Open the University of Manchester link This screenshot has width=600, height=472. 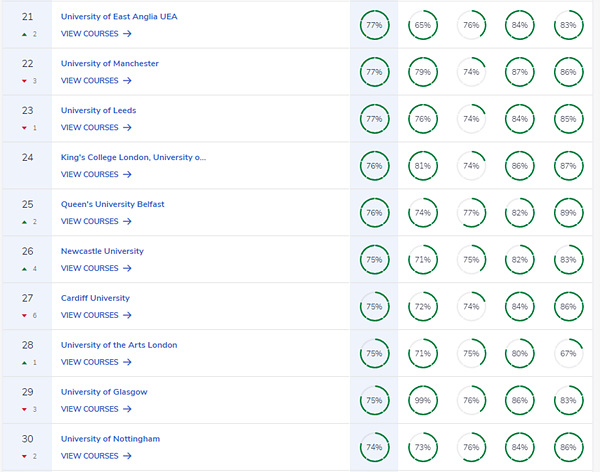coord(109,64)
